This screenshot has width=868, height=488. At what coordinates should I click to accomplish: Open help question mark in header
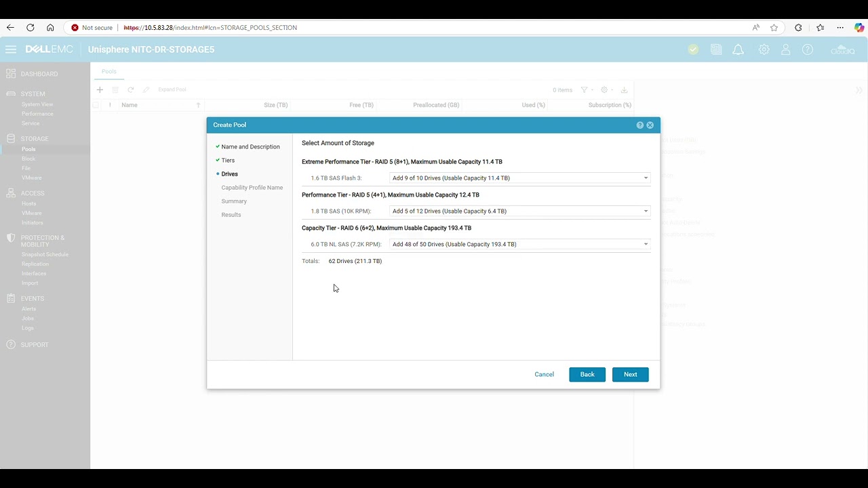pos(808,49)
